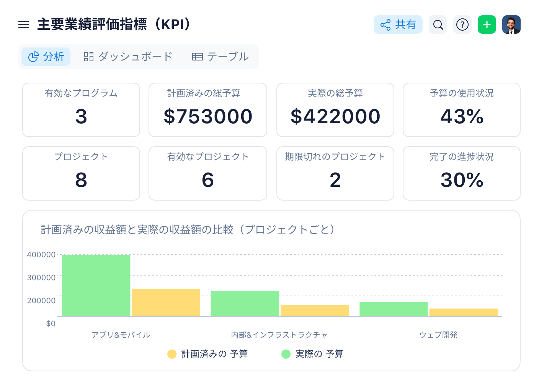Click the green plus icon to create new

(487, 24)
